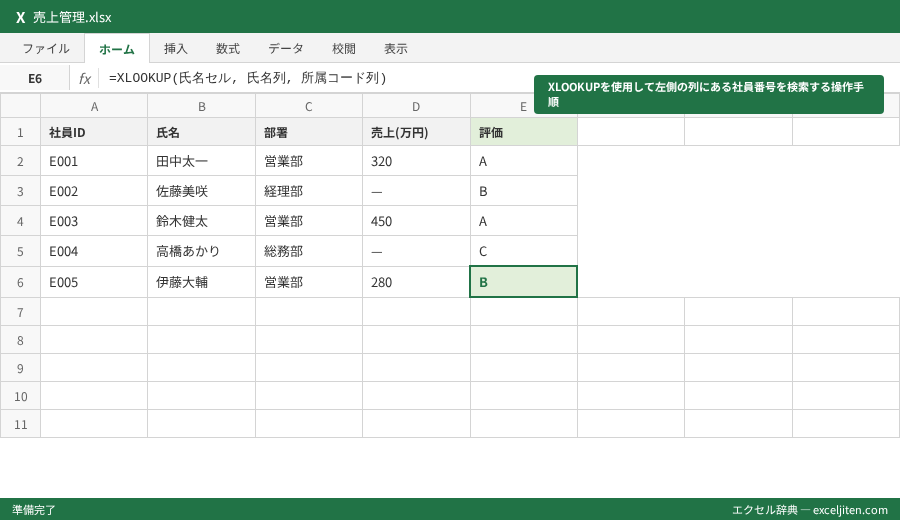Select cell containing E002

pyautogui.click(x=94, y=191)
